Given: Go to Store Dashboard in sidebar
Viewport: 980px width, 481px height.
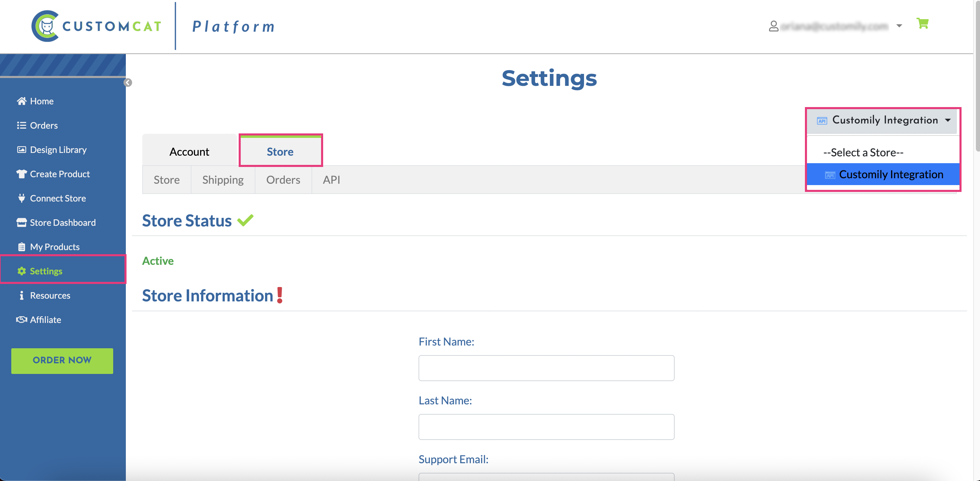Looking at the screenshot, I should pyautogui.click(x=62, y=223).
